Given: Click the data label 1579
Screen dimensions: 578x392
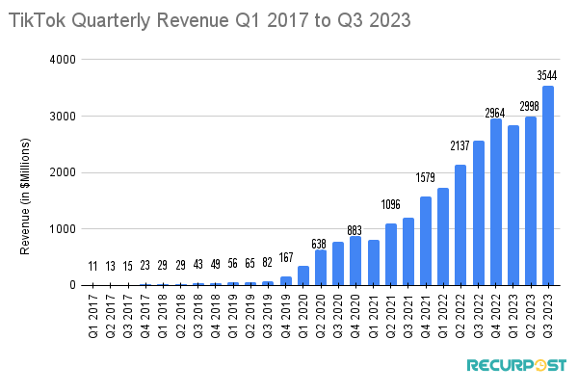Looking at the screenshot, I should click(426, 177).
